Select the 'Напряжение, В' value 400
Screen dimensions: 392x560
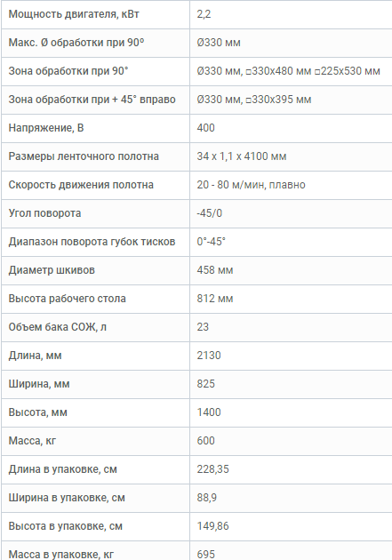[205, 128]
